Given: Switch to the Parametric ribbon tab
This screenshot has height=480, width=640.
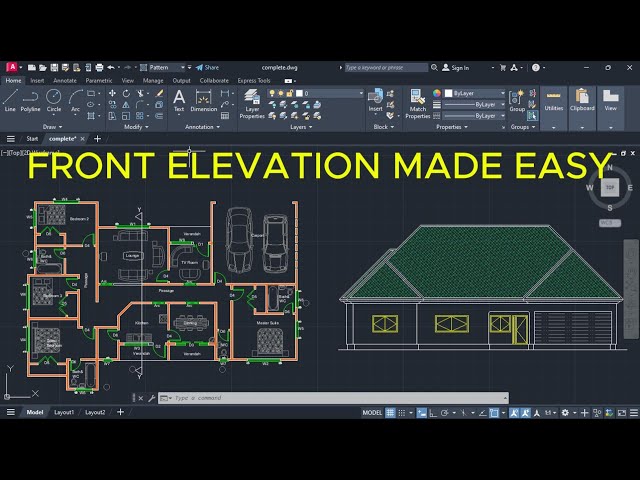Looking at the screenshot, I should (99, 80).
